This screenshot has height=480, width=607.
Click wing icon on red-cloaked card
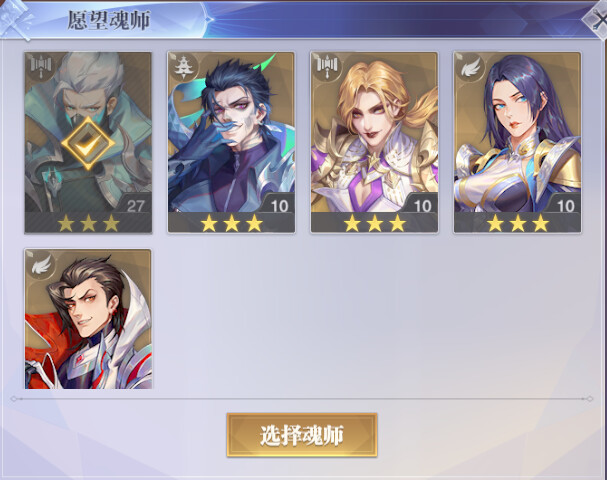[x=41, y=263]
